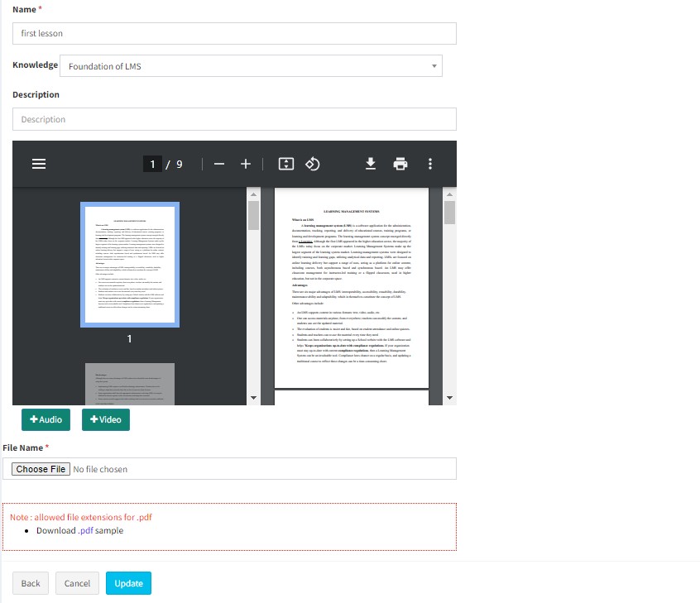Select the second page thumbnail
Screen dimensions: 700x603
click(x=129, y=384)
